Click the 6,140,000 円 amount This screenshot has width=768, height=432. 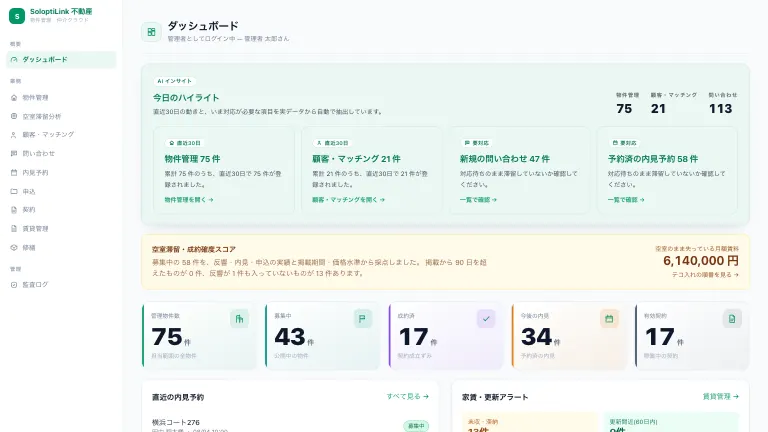pos(700,261)
